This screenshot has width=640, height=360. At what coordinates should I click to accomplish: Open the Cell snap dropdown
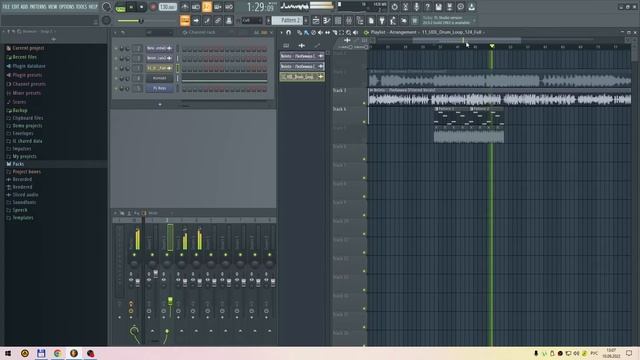pos(252,20)
